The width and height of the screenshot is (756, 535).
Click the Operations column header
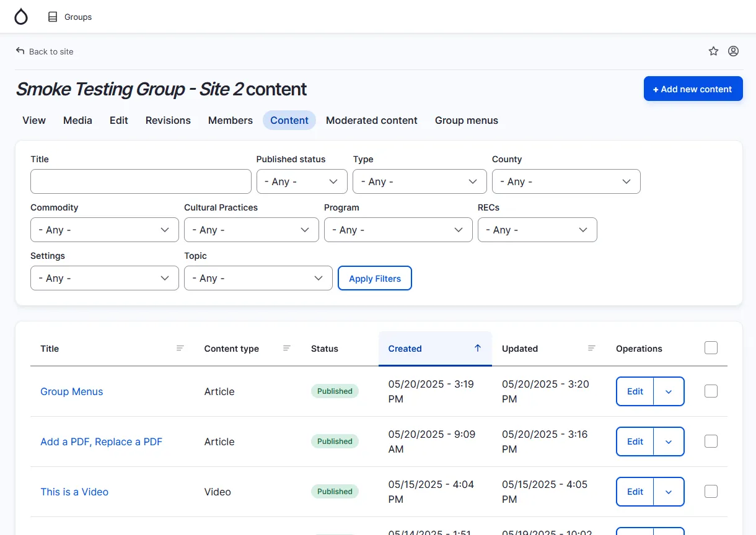(x=639, y=349)
